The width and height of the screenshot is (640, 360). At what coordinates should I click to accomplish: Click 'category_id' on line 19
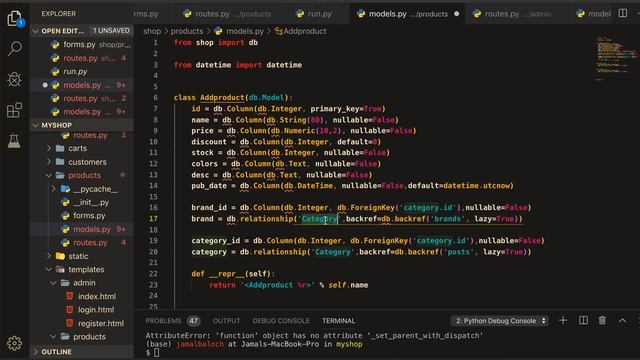point(216,241)
